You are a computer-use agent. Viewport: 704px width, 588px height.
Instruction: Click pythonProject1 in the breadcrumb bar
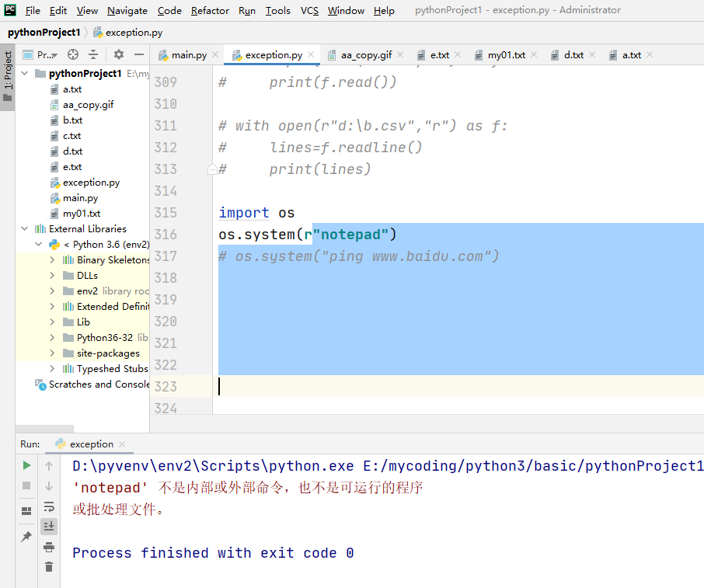tap(44, 33)
